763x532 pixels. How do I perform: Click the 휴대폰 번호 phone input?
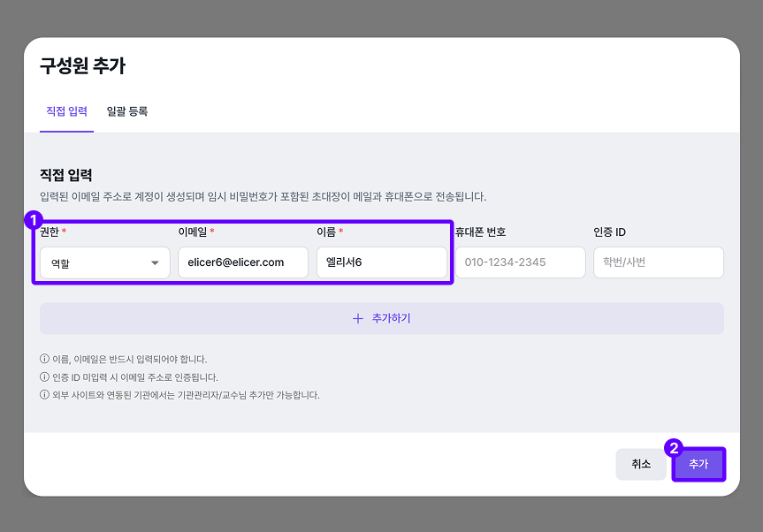520,262
